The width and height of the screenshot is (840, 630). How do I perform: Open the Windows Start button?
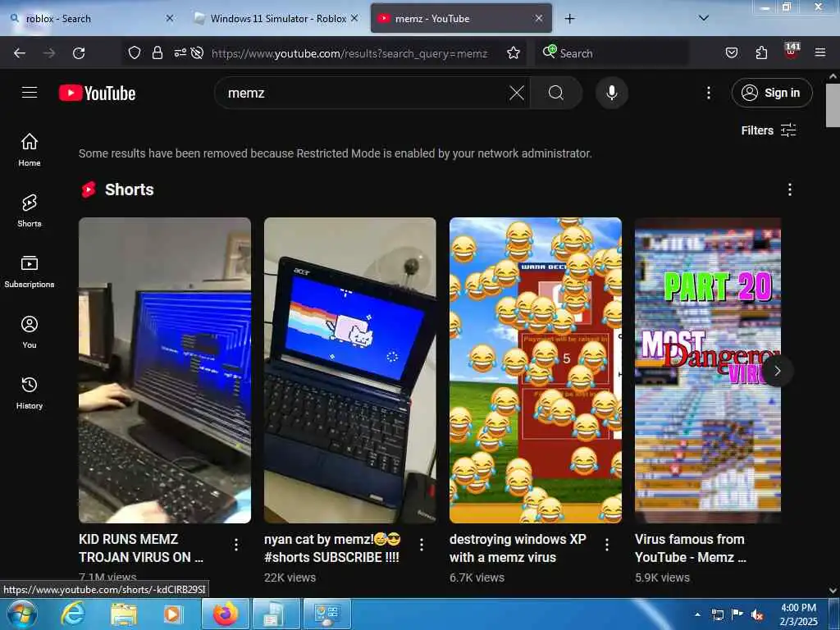[x=21, y=614]
